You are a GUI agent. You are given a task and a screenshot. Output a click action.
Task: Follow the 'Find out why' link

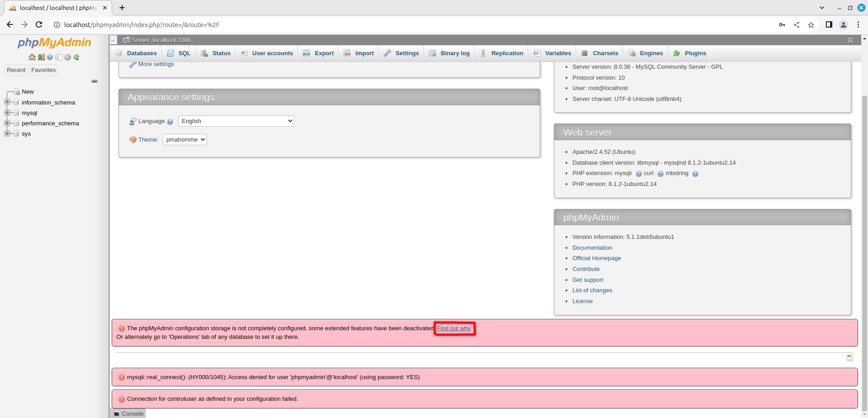point(454,328)
